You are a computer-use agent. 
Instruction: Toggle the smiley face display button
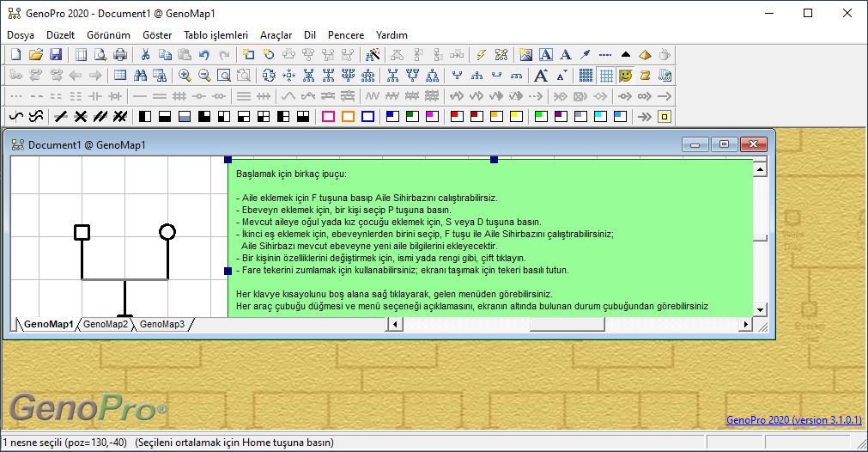point(626,76)
